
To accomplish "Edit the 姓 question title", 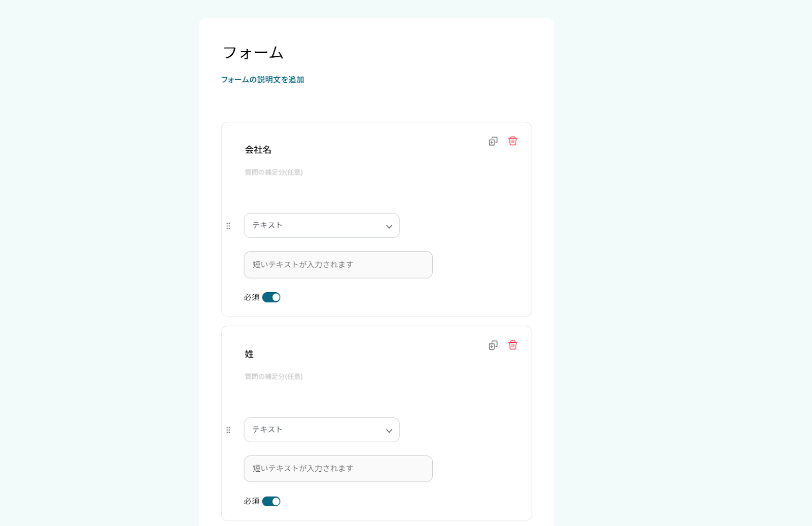I will [249, 354].
